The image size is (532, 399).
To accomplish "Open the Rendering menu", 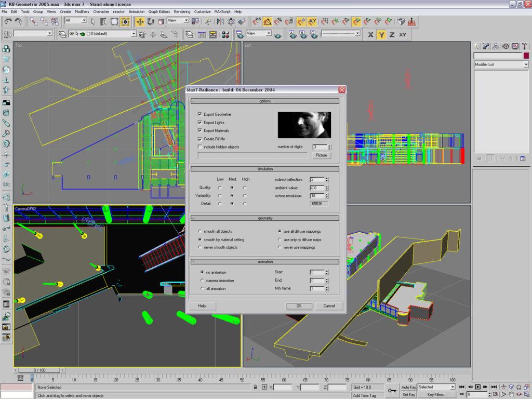I will (x=182, y=11).
